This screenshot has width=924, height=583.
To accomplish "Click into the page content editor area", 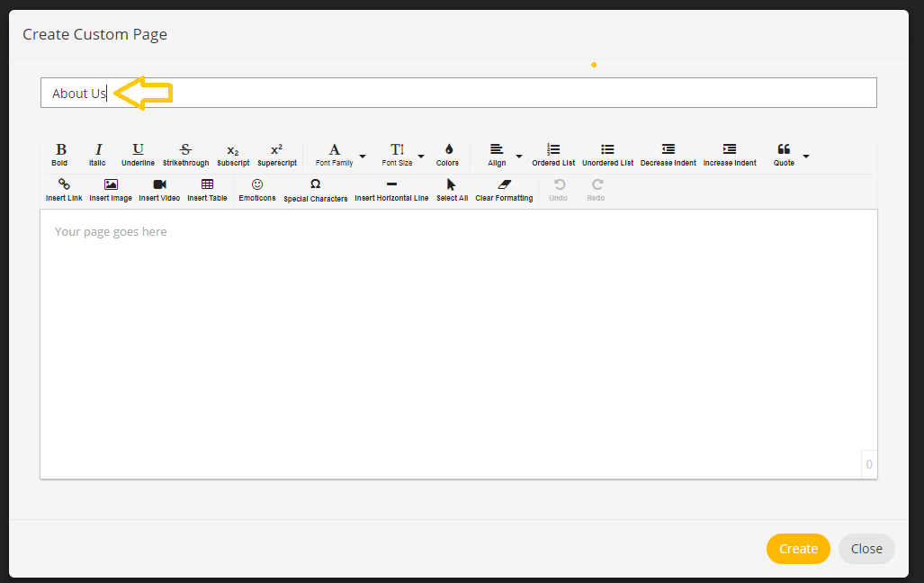I will pyautogui.click(x=459, y=345).
